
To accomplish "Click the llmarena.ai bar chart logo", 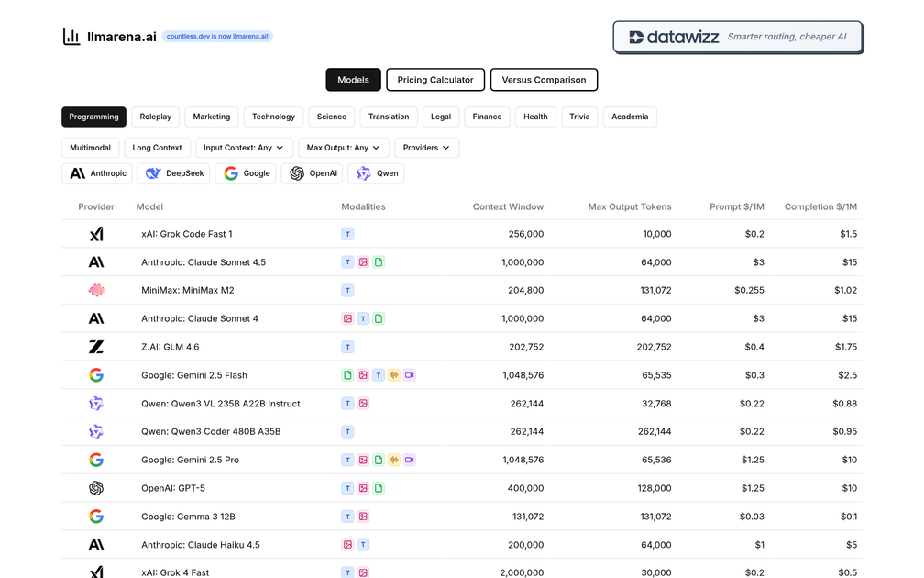I will point(71,37).
